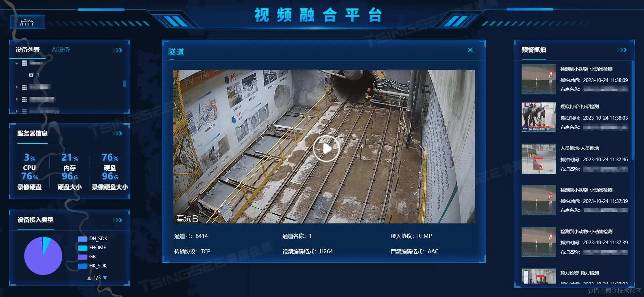Toggle the GB legend swatch
Image resolution: width=644 pixels, height=297 pixels.
click(83, 257)
